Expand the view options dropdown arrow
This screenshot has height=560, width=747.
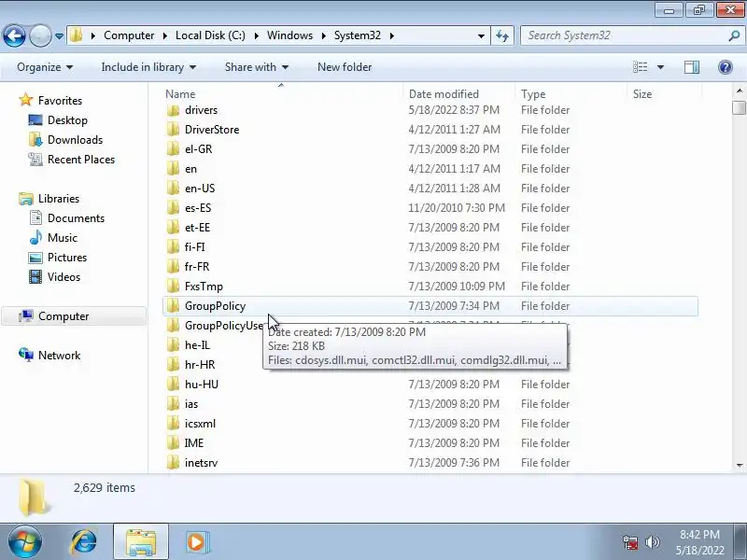click(x=660, y=67)
